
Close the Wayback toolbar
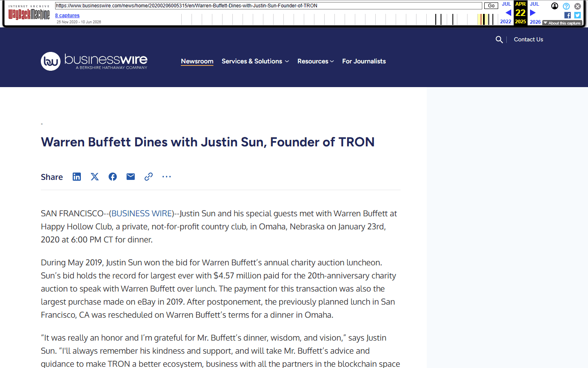tap(577, 6)
